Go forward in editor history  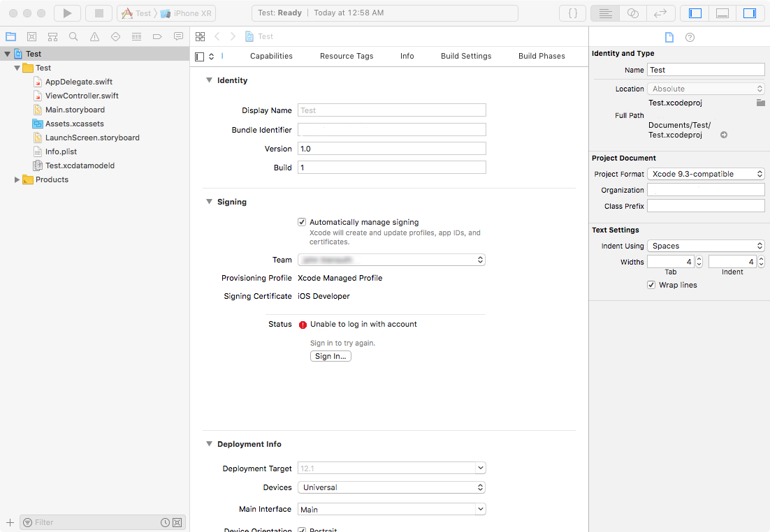[x=233, y=36]
